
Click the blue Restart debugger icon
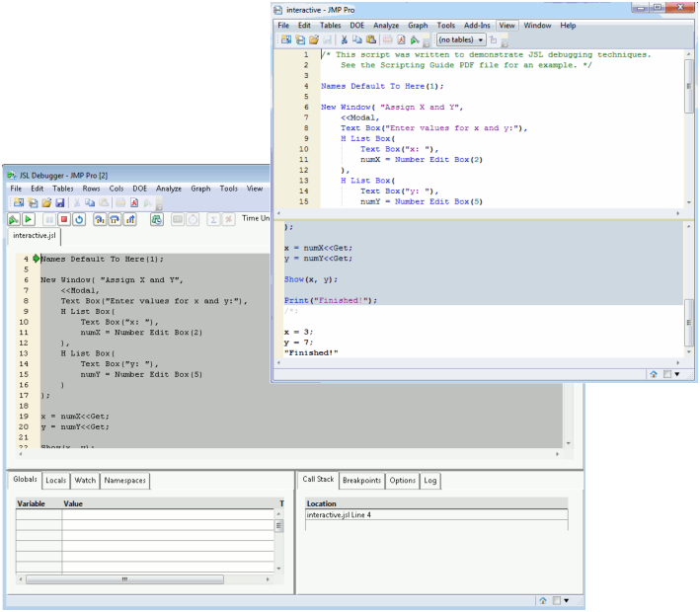click(x=79, y=219)
